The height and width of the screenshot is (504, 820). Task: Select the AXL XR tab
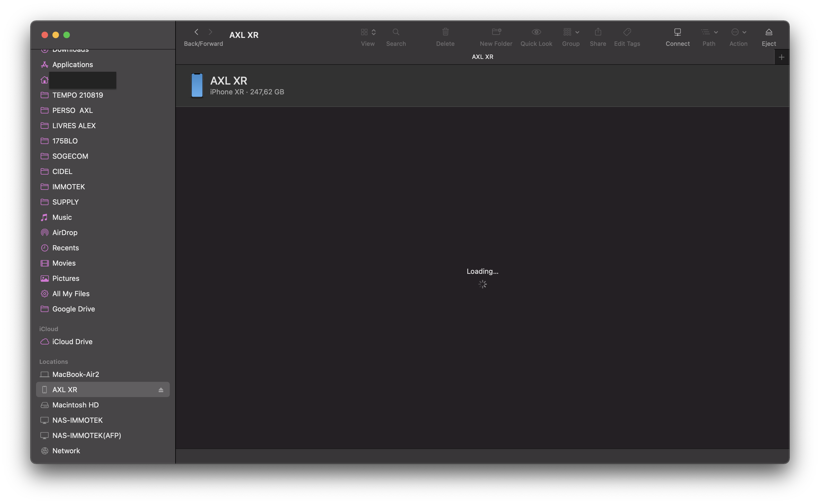[482, 57]
